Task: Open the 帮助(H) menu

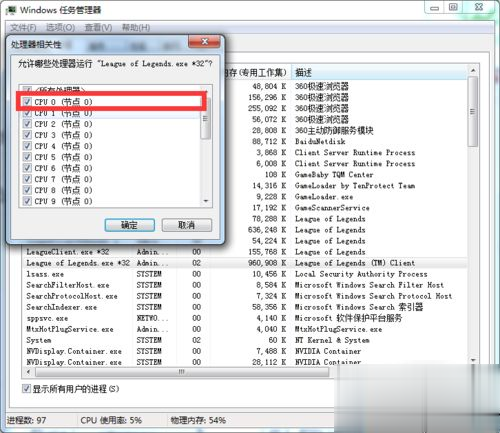Action: (x=136, y=27)
